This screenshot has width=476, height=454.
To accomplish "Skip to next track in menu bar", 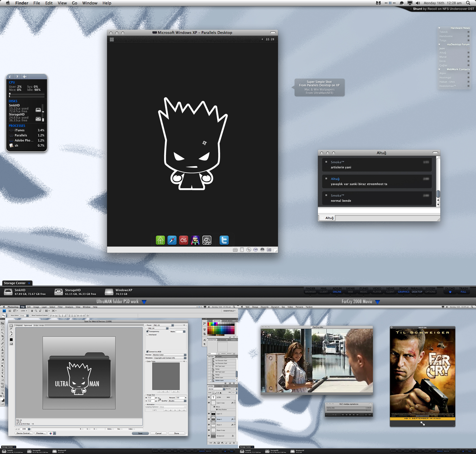I will tap(394, 3).
